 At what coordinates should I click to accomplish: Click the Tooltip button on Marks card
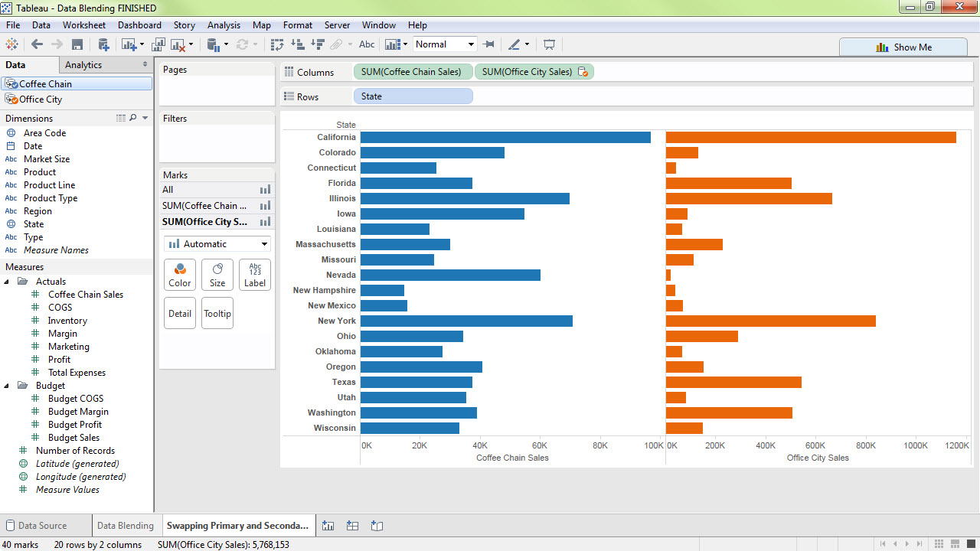click(217, 313)
